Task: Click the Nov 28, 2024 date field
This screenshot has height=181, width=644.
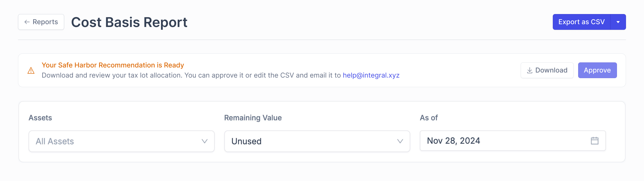Action: tap(501, 141)
